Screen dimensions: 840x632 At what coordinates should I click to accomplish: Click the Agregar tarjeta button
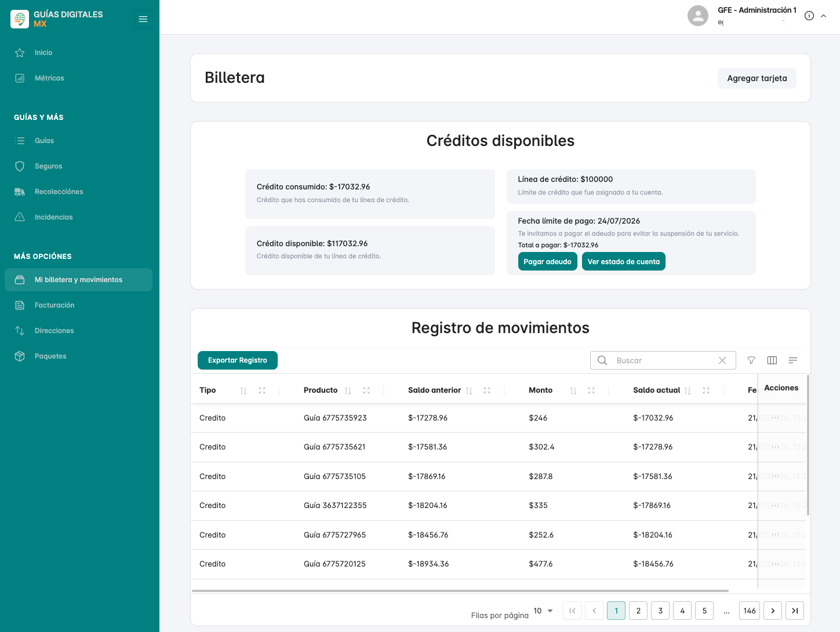(757, 78)
